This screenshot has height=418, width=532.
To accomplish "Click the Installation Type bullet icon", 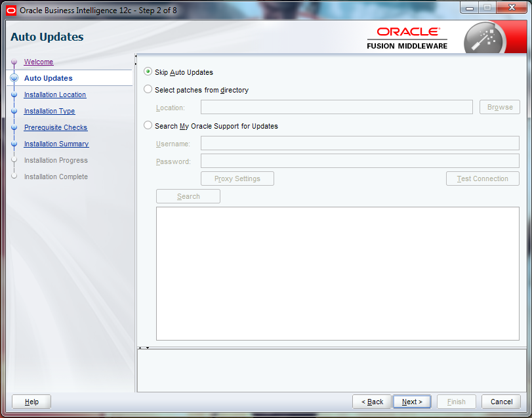I will [x=14, y=111].
